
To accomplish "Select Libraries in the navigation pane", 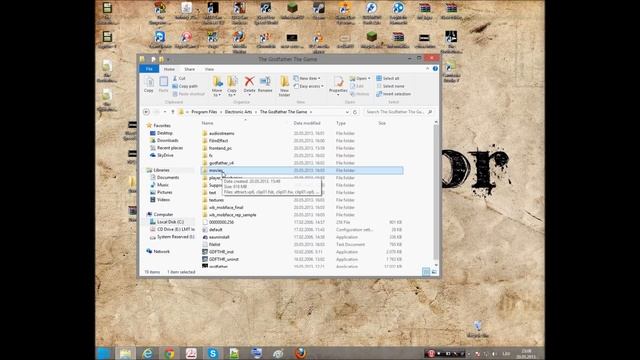I will point(161,170).
